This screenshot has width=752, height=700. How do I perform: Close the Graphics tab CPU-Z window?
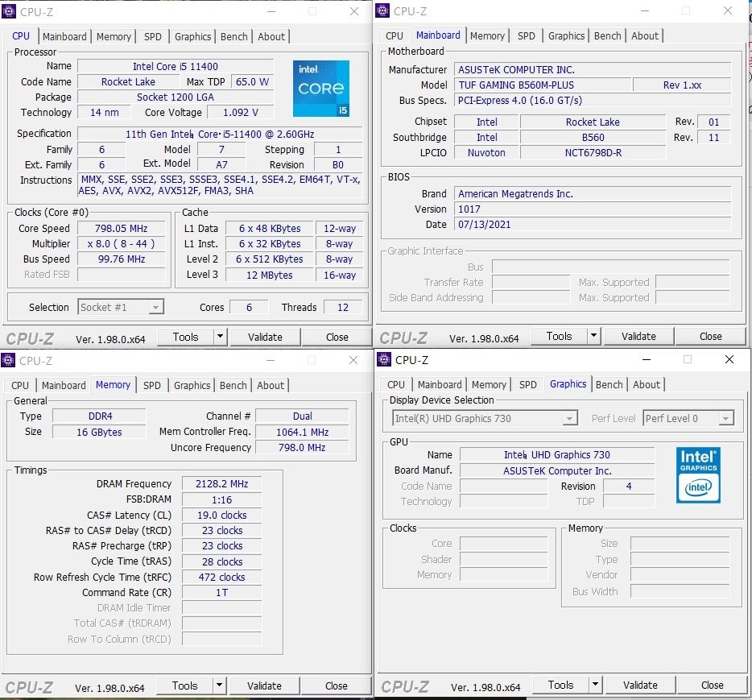729,359
